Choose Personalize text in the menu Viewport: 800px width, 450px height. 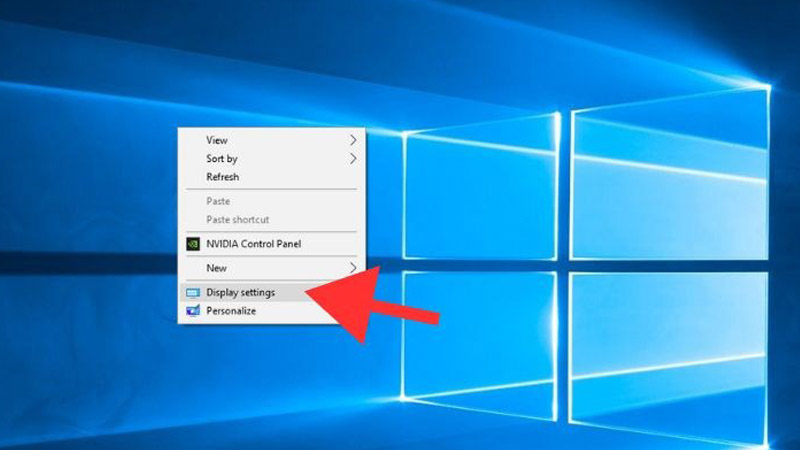[231, 311]
